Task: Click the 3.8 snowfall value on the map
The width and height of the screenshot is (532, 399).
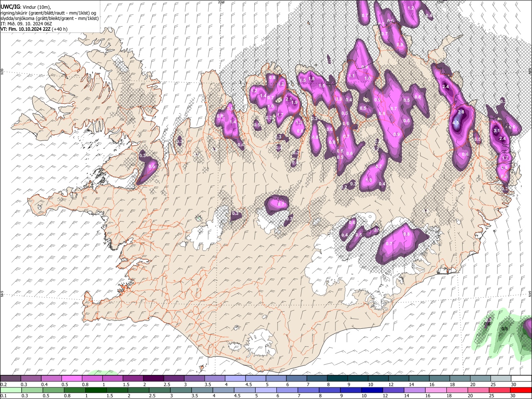Action: click(x=461, y=112)
